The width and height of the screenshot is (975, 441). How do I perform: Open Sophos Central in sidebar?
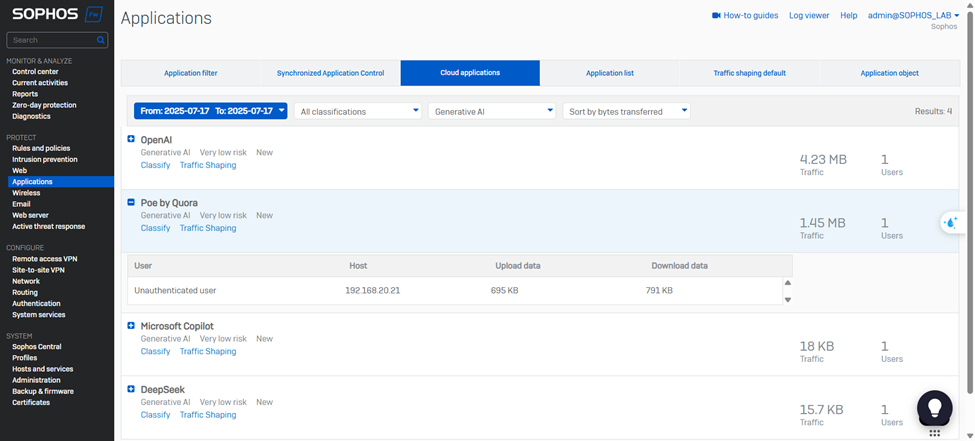[37, 346]
